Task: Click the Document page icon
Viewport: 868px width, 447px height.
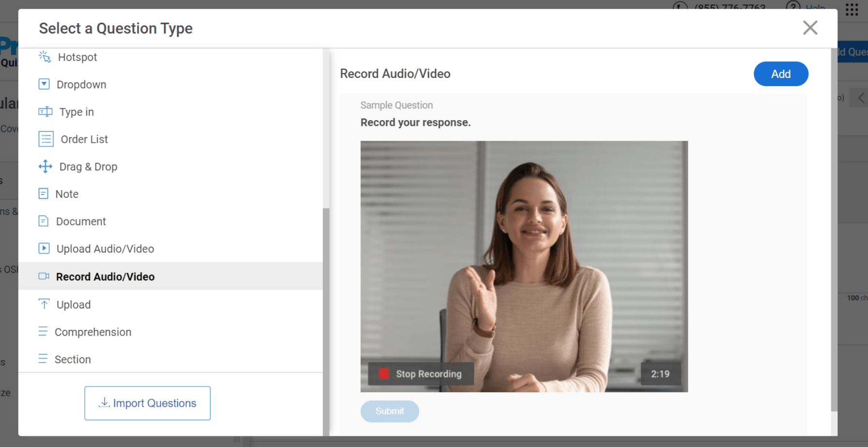Action: (44, 221)
